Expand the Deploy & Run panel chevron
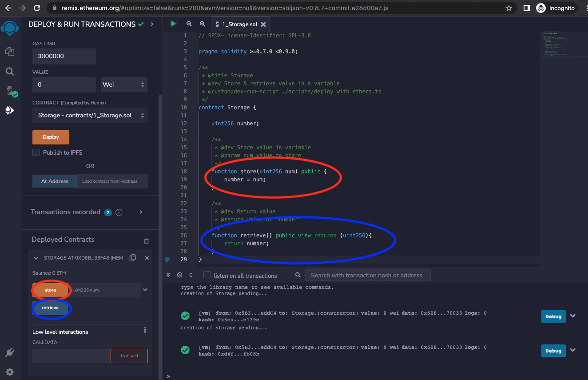The width and height of the screenshot is (588, 380). 152,24
